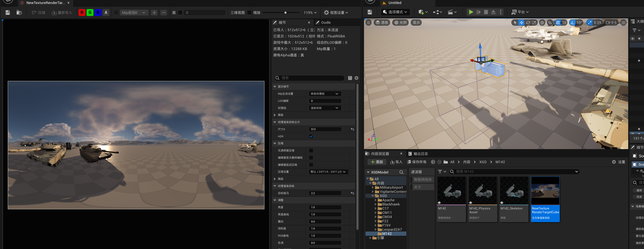This screenshot has height=249, width=644.
Task: Toggle grid snapping icon in viewport
Action: (x=558, y=23)
